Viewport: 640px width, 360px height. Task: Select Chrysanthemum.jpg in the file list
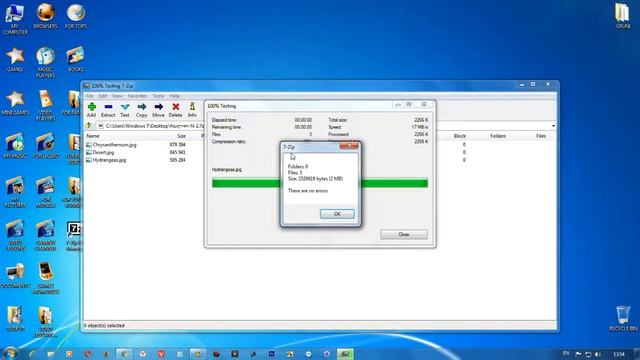(114, 145)
